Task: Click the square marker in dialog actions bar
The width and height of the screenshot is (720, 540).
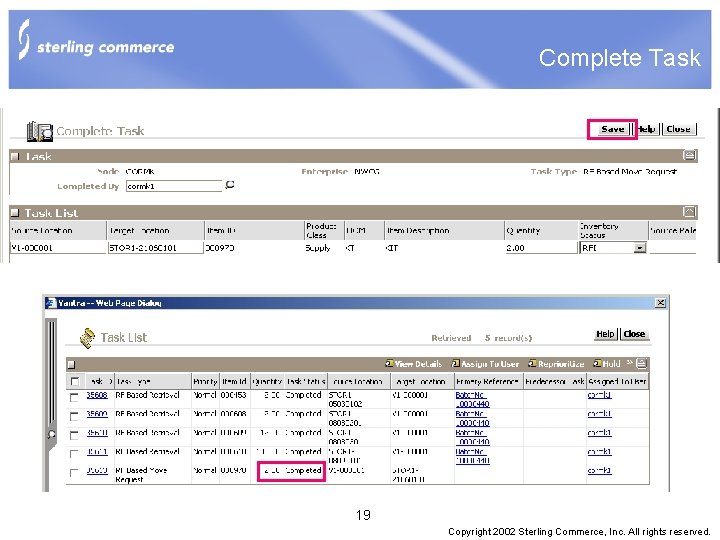Action: 71,365
